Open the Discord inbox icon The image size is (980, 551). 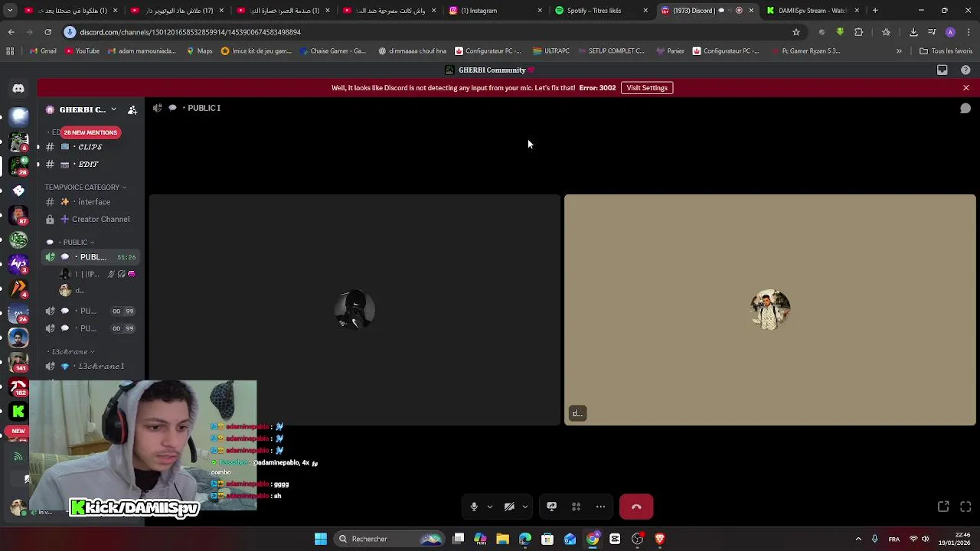(x=942, y=70)
